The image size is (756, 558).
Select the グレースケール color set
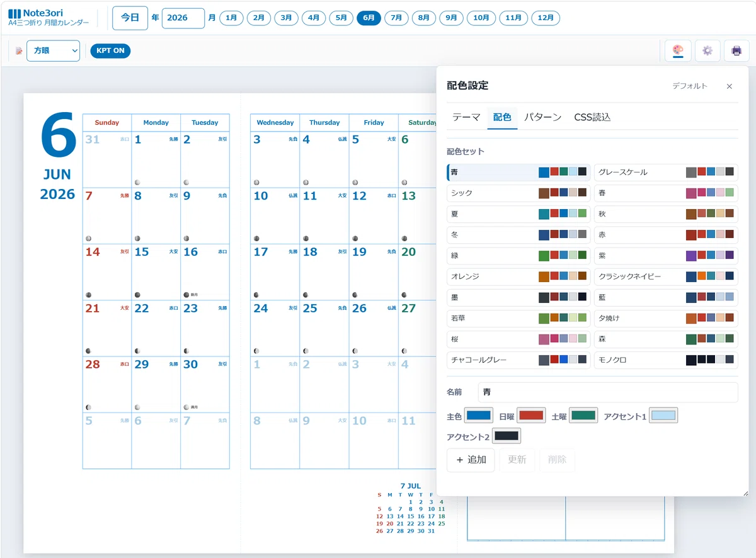pos(666,172)
